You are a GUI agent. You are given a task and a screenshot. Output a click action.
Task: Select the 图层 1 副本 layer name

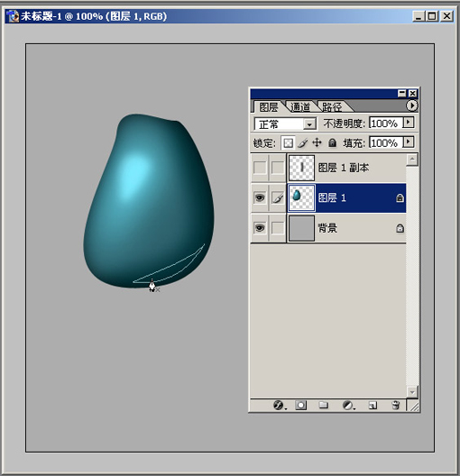tap(344, 168)
